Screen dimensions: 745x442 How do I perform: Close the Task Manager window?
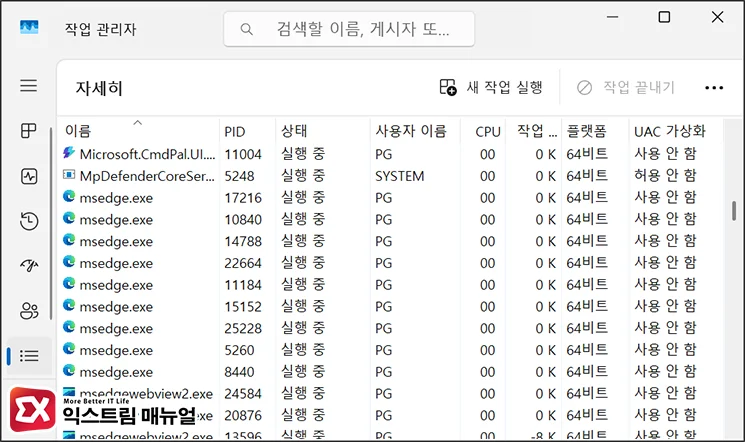click(717, 17)
